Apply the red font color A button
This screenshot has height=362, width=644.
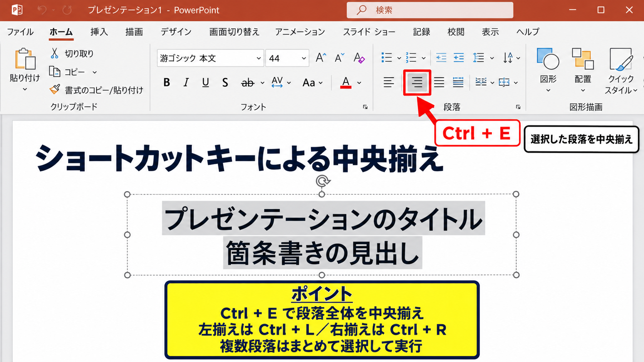pyautogui.click(x=345, y=82)
